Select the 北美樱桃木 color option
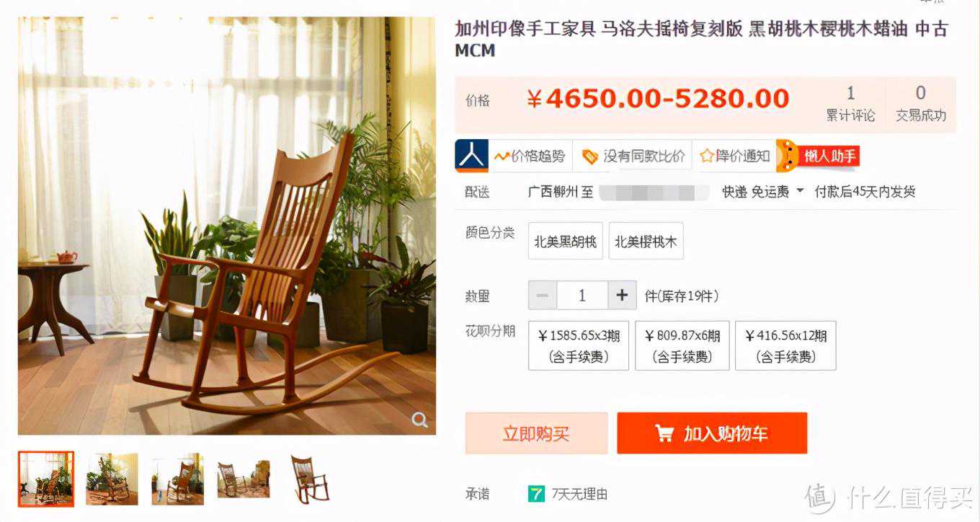Screen dimensions: 980x522 [x=646, y=242]
